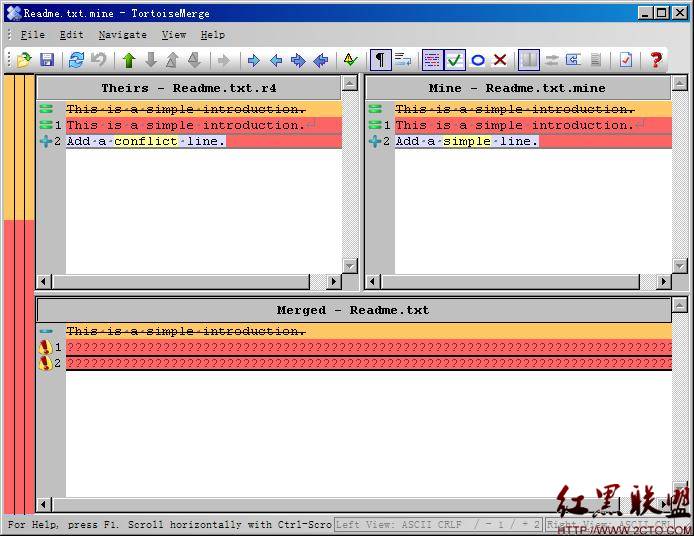Image resolution: width=694 pixels, height=536 pixels.
Task: Click the orange section of the locator bar
Action: coord(19,147)
